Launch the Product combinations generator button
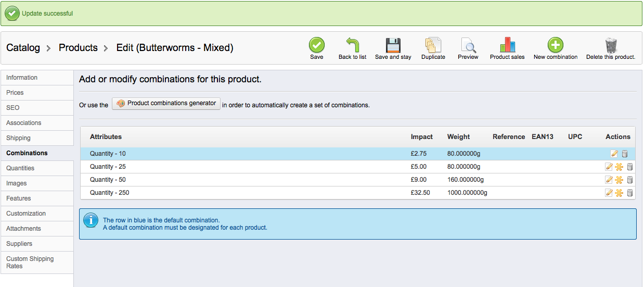 [x=166, y=104]
